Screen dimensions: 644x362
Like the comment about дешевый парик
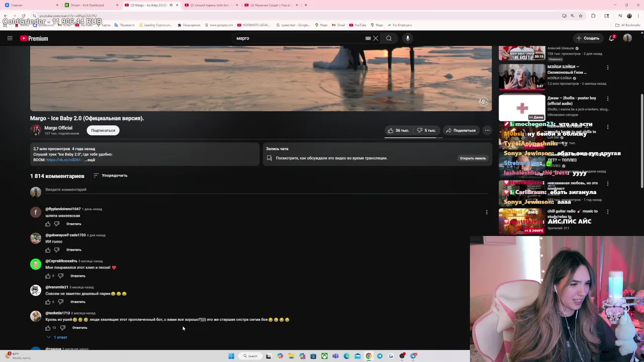pos(48,302)
